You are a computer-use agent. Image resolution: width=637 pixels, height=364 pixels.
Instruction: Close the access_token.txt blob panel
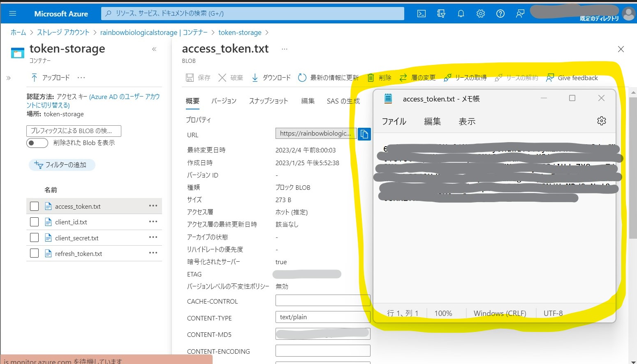click(621, 49)
